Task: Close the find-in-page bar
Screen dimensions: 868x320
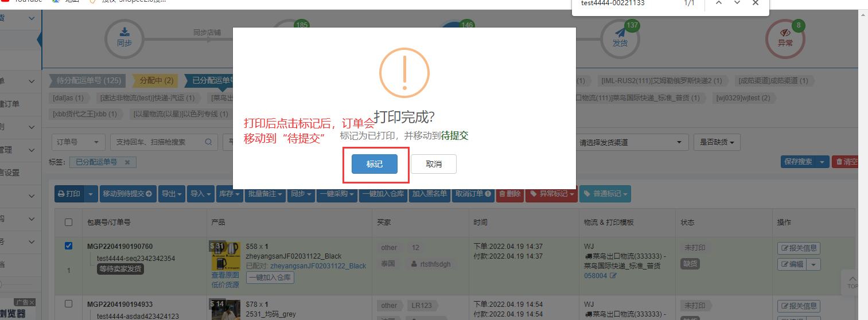Action: coord(756,3)
